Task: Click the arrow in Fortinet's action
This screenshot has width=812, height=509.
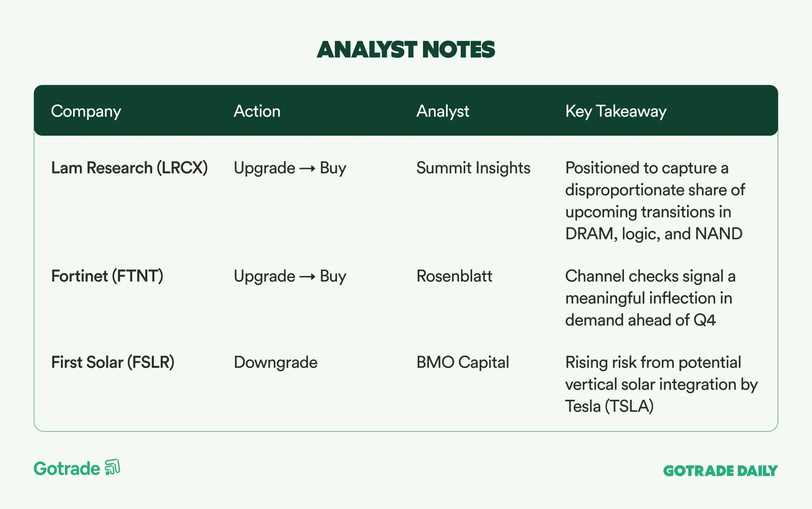Action: click(x=307, y=277)
